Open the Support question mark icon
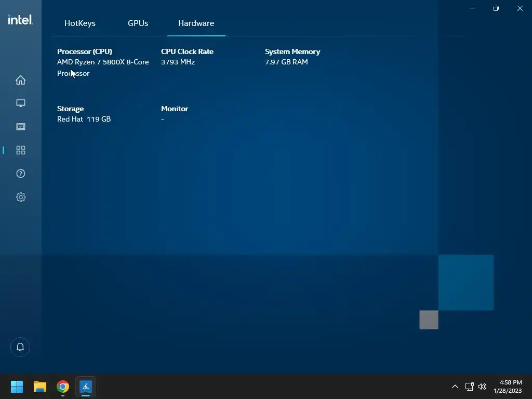Screen dimensions: 532x399 [21, 174]
